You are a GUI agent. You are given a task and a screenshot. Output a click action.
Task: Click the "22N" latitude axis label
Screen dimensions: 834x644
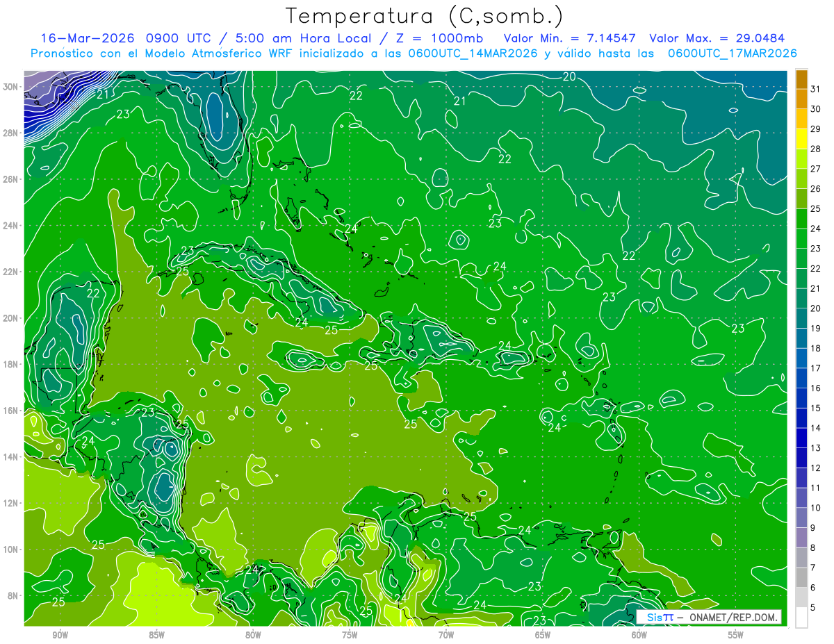11,272
